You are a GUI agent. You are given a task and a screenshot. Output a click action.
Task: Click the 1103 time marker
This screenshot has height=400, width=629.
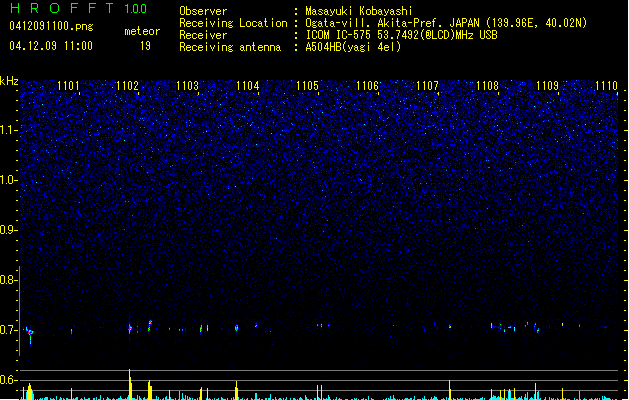[x=187, y=85]
